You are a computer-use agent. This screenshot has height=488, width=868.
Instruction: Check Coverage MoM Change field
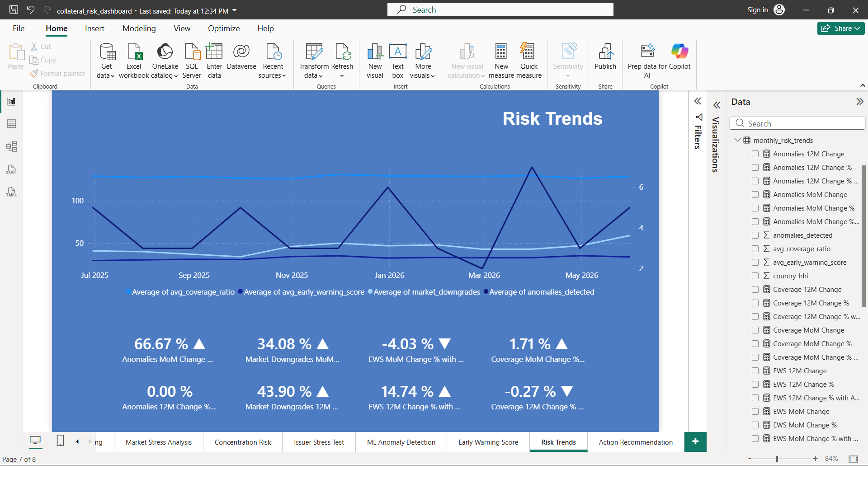pyautogui.click(x=755, y=330)
